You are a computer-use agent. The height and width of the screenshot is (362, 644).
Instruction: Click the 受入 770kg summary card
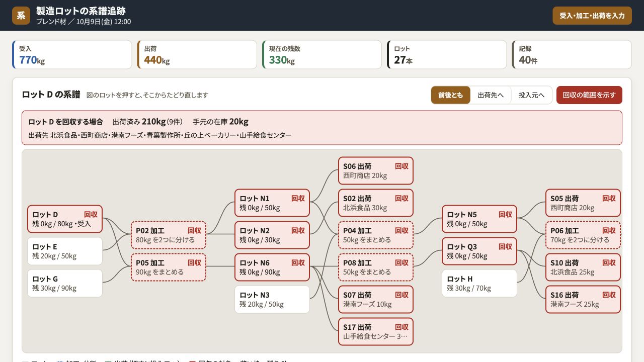(72, 55)
